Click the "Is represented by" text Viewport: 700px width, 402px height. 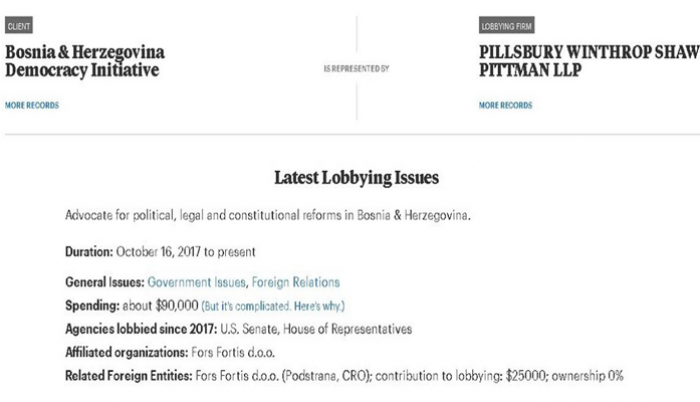coord(356,68)
